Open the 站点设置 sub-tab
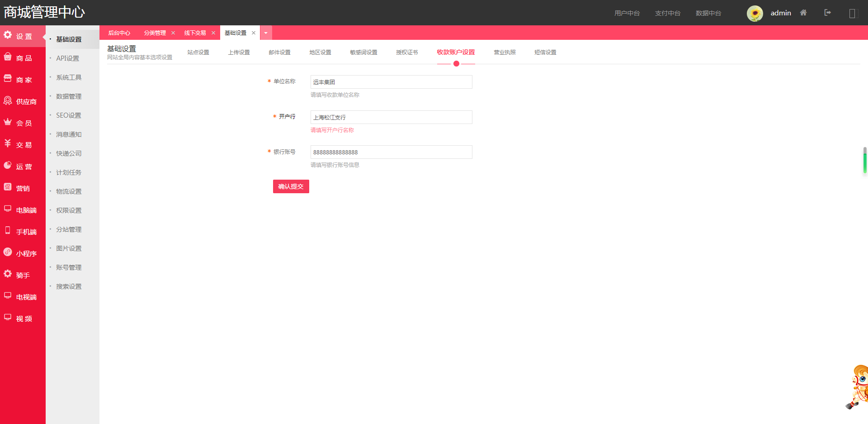 click(198, 52)
